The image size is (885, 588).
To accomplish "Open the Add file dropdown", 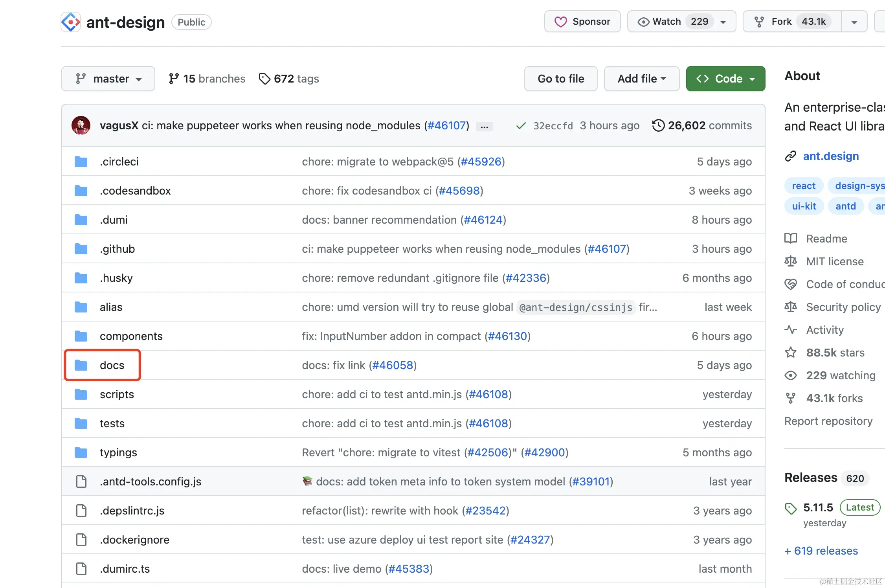I will click(x=642, y=79).
